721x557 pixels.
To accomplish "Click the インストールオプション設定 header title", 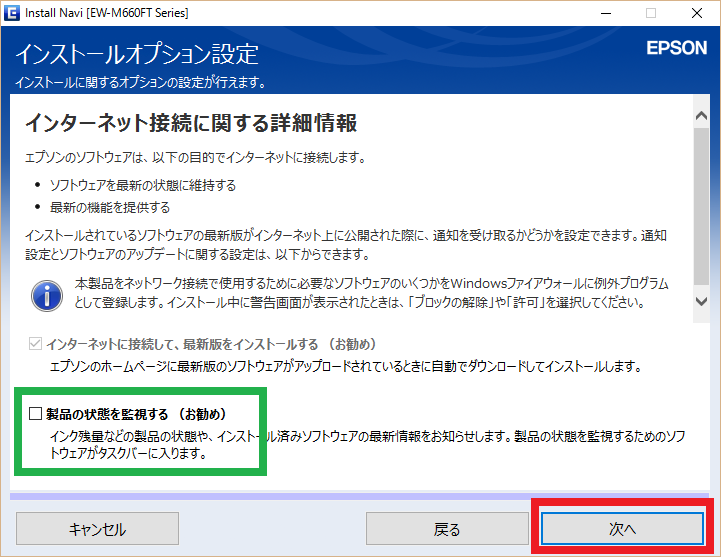I will point(136,53).
